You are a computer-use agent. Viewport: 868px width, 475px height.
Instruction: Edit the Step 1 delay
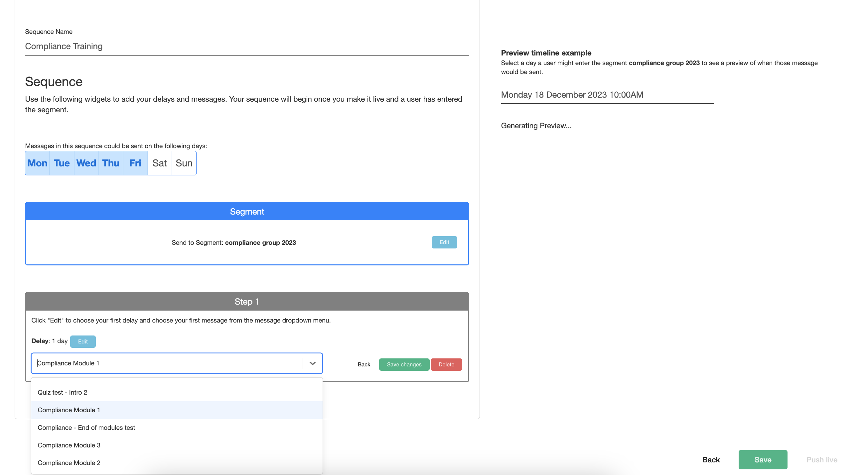82,341
